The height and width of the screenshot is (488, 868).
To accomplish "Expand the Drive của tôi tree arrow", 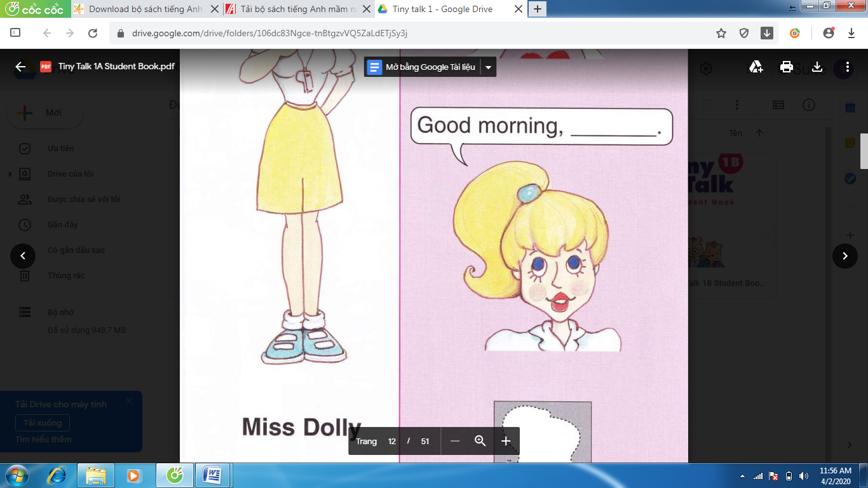I will point(10,173).
